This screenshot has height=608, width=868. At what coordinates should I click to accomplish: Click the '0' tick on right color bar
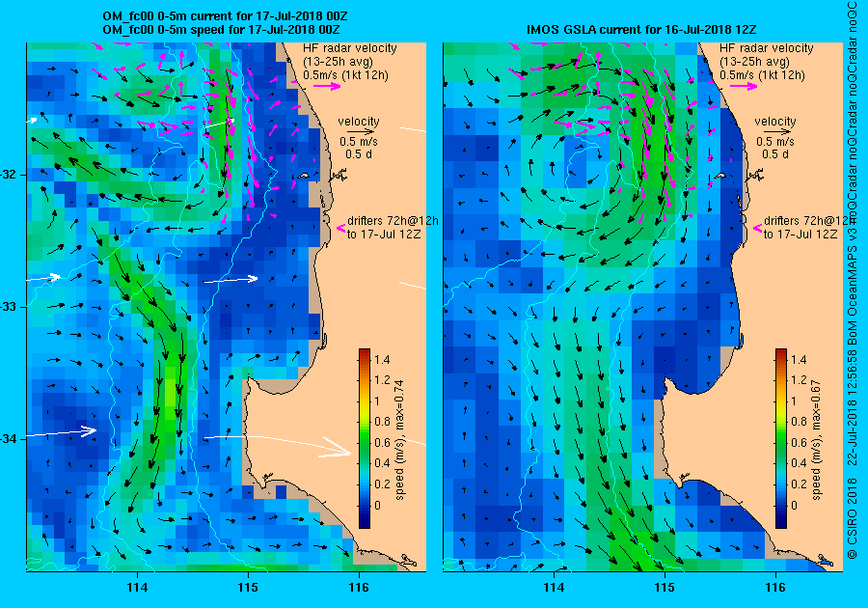pos(795,505)
